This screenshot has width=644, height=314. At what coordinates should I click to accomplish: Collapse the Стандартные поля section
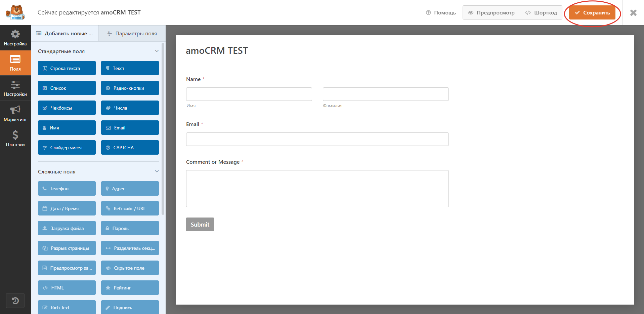click(157, 51)
